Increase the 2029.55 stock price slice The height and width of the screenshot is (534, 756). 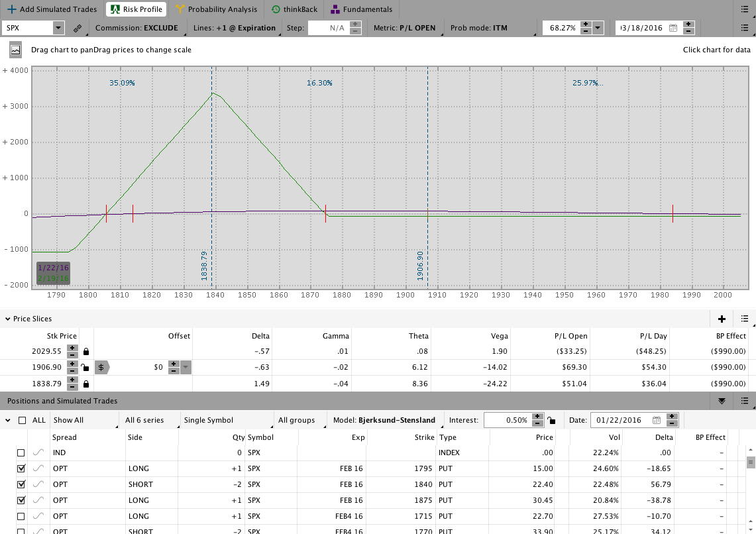(72, 348)
